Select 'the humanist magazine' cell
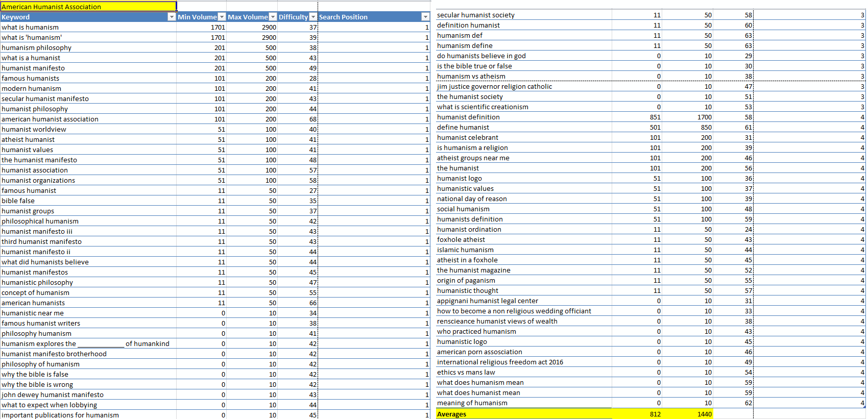Viewport: 868px width, 419px height. click(x=523, y=270)
